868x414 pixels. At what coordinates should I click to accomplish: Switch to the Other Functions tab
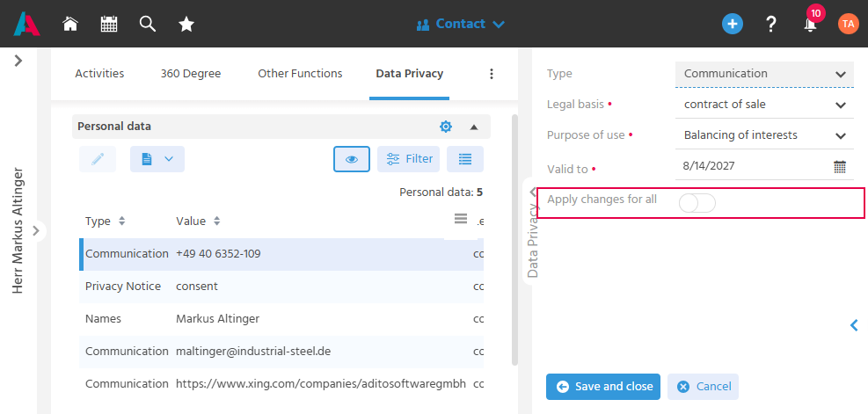click(300, 74)
